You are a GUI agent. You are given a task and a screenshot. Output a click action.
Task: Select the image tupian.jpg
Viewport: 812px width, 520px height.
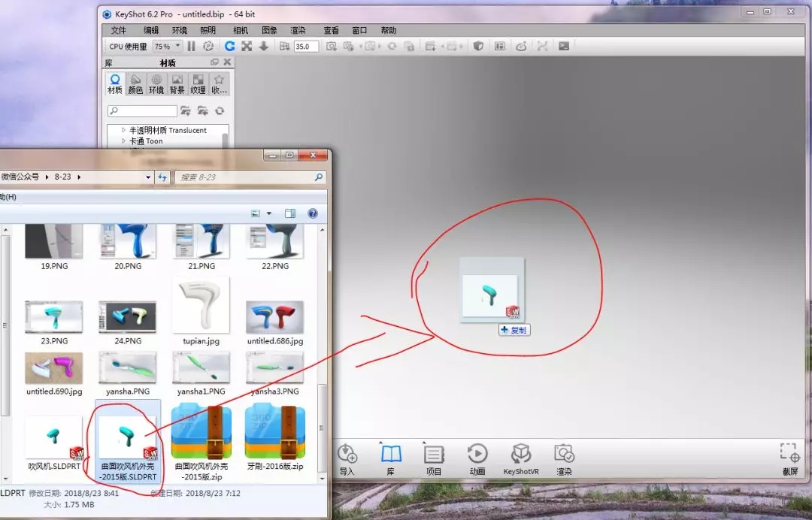click(201, 311)
